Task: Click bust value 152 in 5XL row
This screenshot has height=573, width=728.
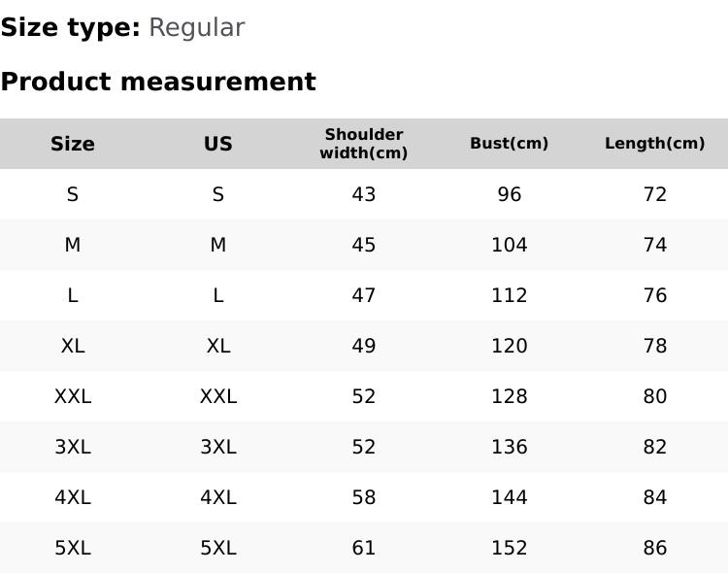Action: click(x=510, y=548)
